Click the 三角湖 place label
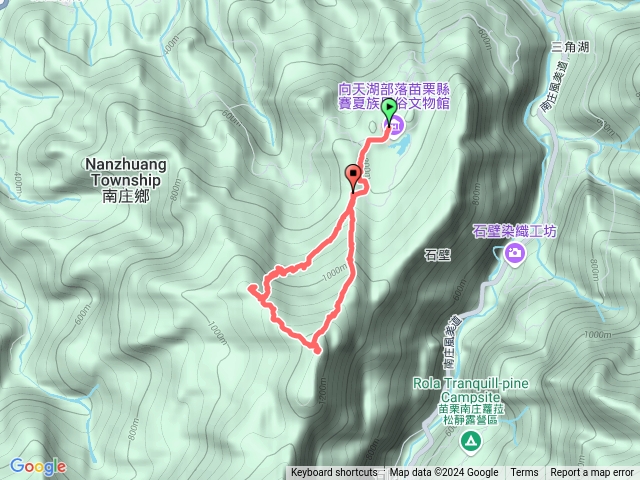Screen dimensions: 640x480 (x=570, y=47)
